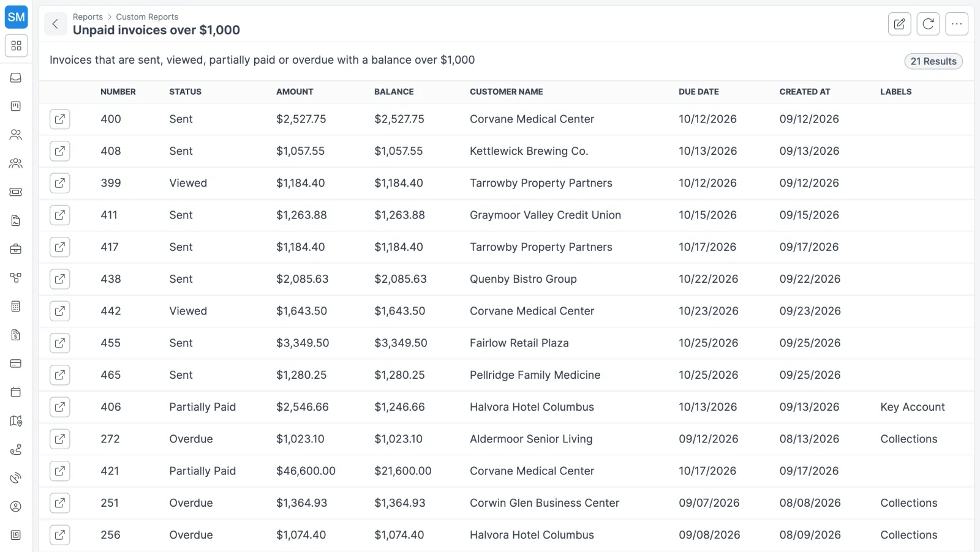Open invoice 408 via its link icon
The width and height of the screenshot is (980, 552).
(60, 151)
